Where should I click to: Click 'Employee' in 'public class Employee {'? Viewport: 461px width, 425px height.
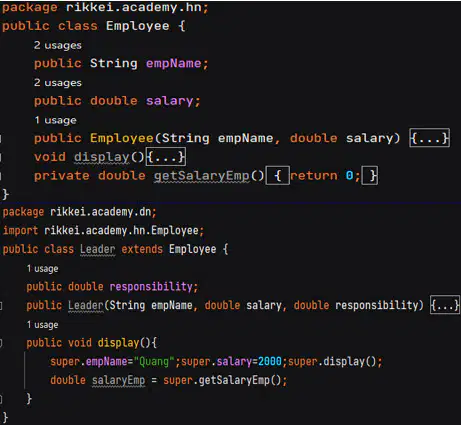click(138, 26)
